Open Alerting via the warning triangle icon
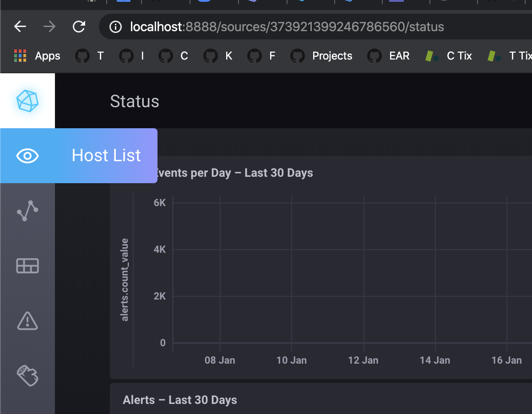 [x=27, y=321]
